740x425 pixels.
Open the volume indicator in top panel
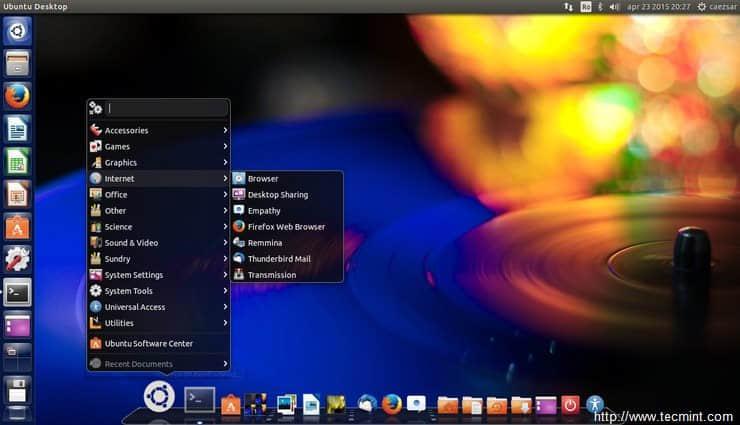click(613, 7)
